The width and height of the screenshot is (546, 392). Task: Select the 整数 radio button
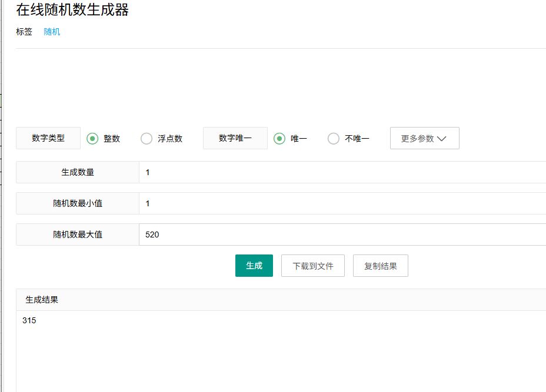pos(92,139)
